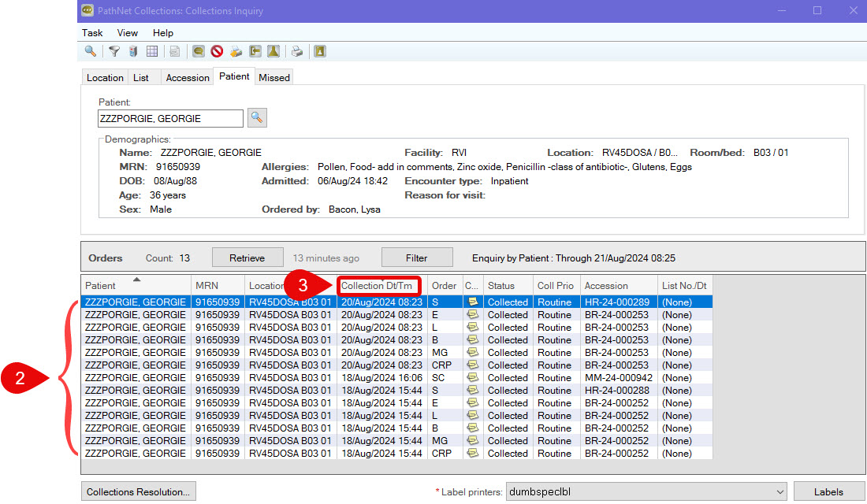Open the funnel filter toolbar icon

[114, 51]
